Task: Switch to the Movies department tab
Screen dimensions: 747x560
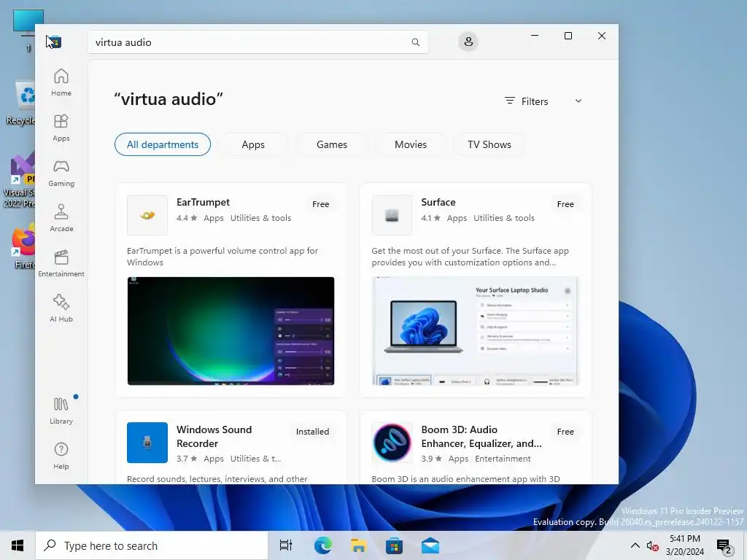Action: click(x=411, y=144)
